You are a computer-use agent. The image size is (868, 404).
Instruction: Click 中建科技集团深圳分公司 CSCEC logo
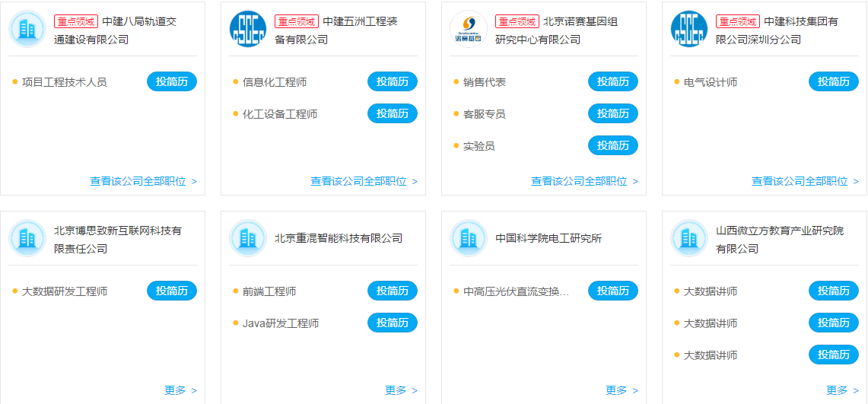(689, 29)
